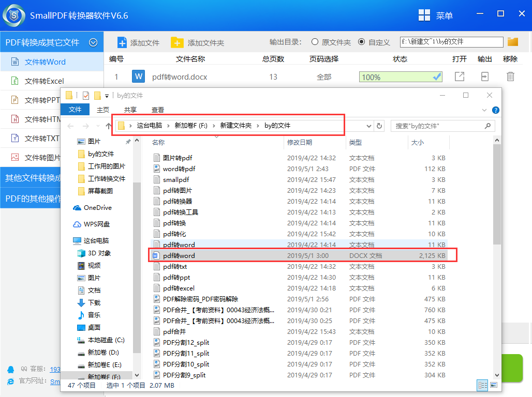532x397 pixels.
Task: Open the SmallPDF menu grid icon
Action: pos(424,16)
